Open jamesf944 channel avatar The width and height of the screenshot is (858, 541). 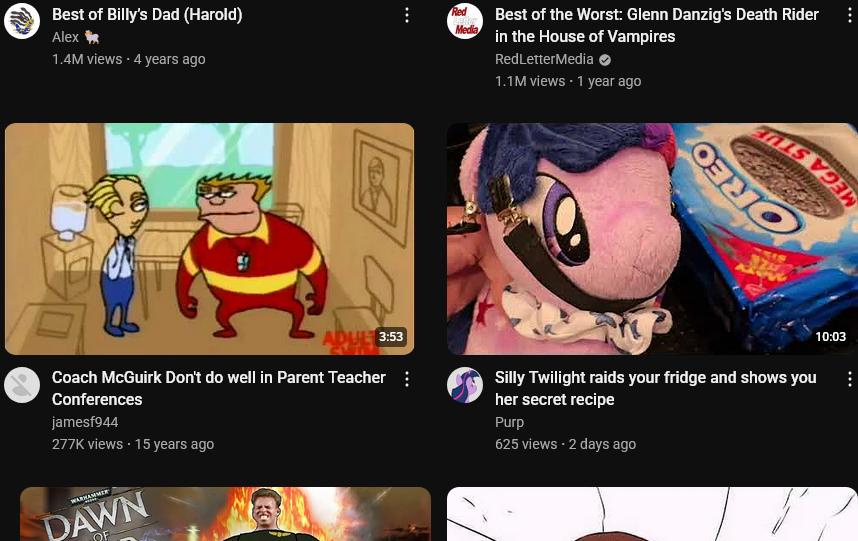pyautogui.click(x=22, y=385)
